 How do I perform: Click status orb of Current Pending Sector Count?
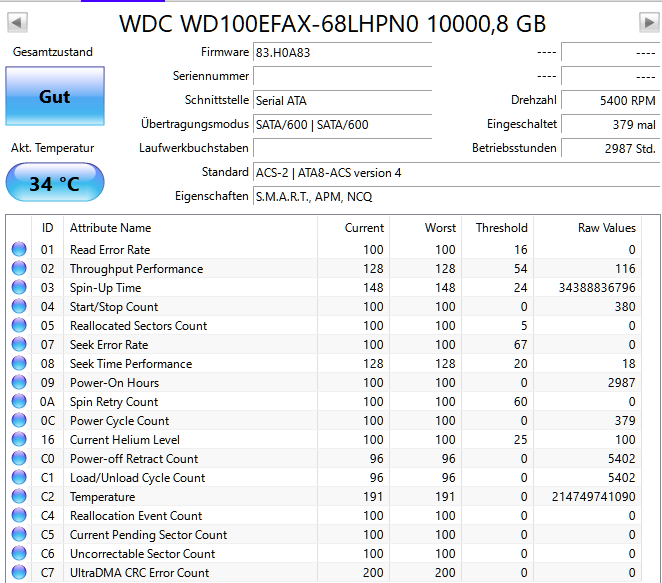[19, 534]
